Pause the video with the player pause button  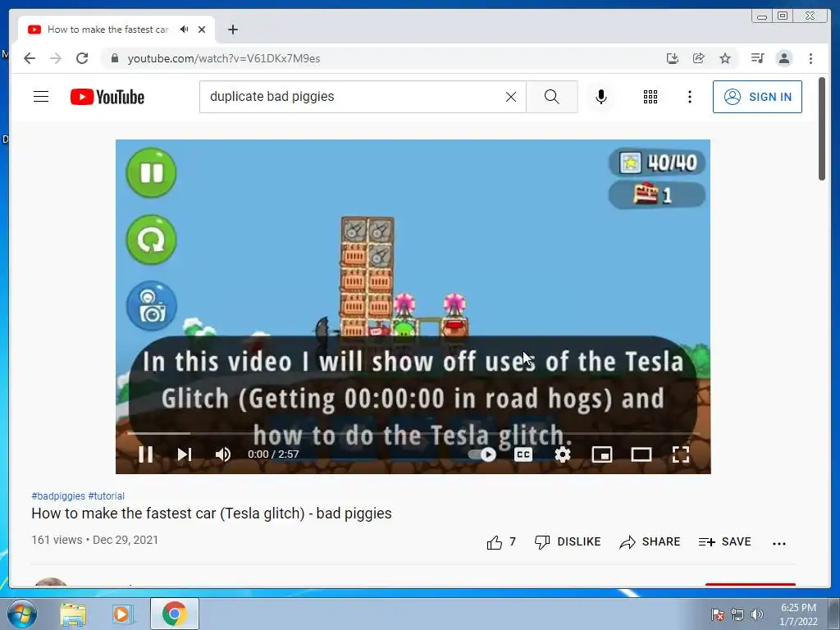[146, 454]
